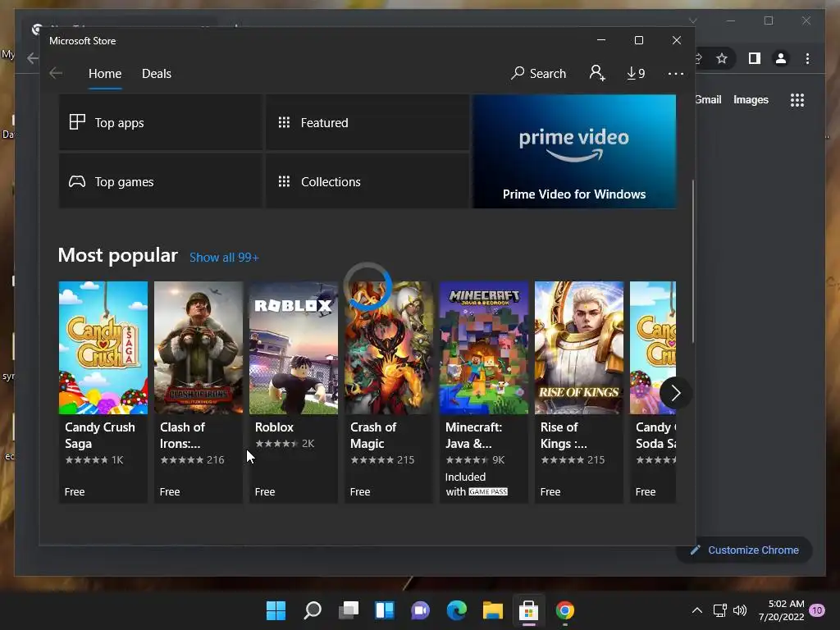This screenshot has width=840, height=630.
Task: Open the Windows Start menu
Action: coord(276,610)
